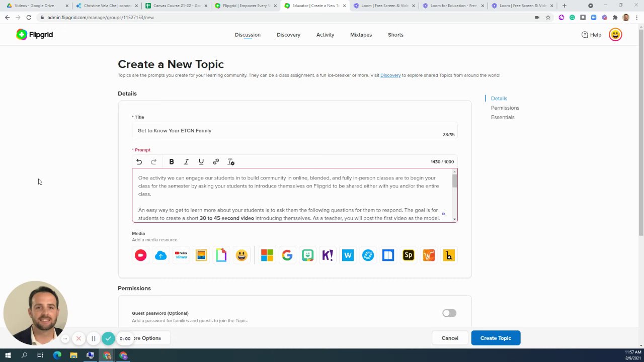The height and width of the screenshot is (362, 644).
Task: Switch to the Canvas Course 21-22 tab
Action: point(176,6)
